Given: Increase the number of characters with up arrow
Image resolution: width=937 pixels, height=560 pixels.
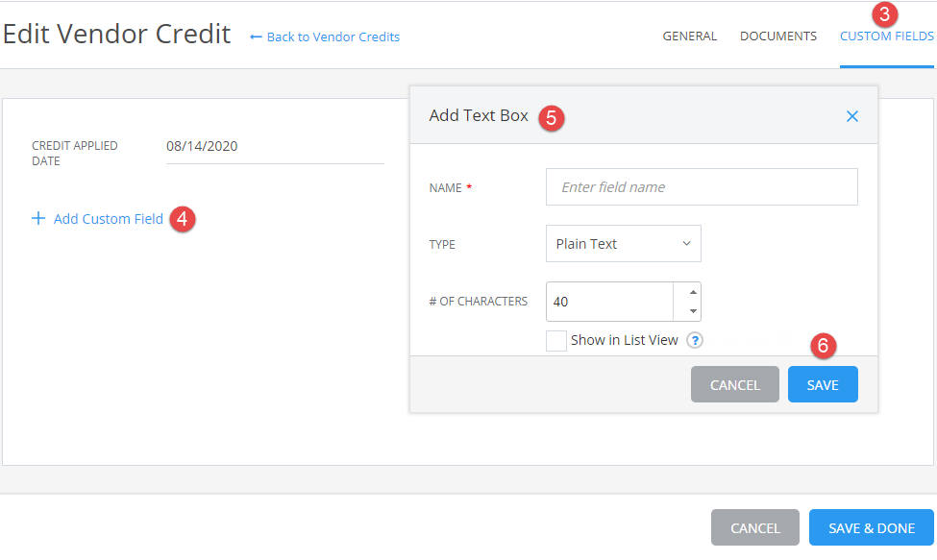Looking at the screenshot, I should (x=693, y=292).
